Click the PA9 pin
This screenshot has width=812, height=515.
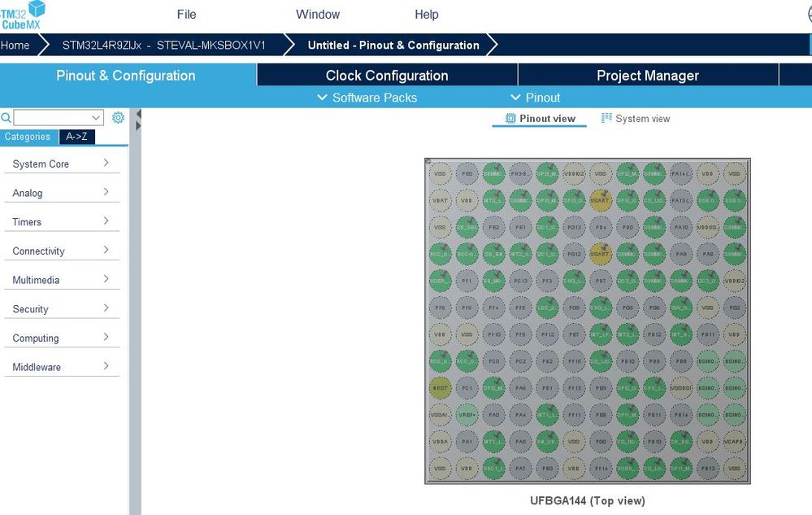coord(681,255)
